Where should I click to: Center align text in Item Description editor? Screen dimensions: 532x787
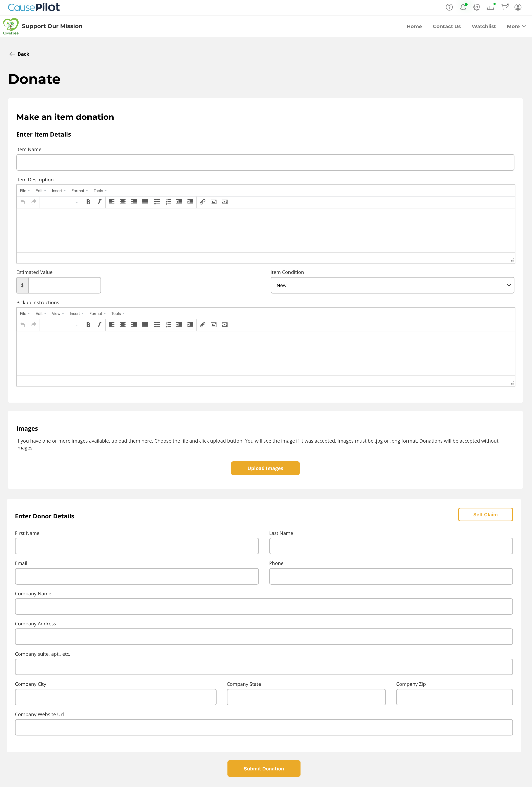point(123,202)
